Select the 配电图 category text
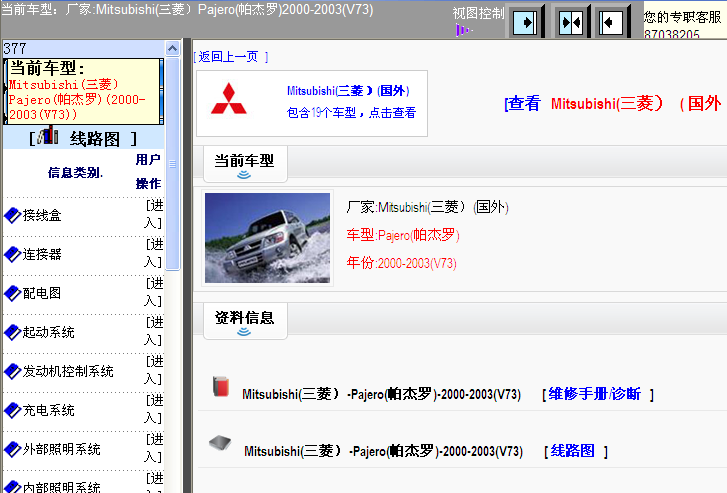 (x=42, y=293)
